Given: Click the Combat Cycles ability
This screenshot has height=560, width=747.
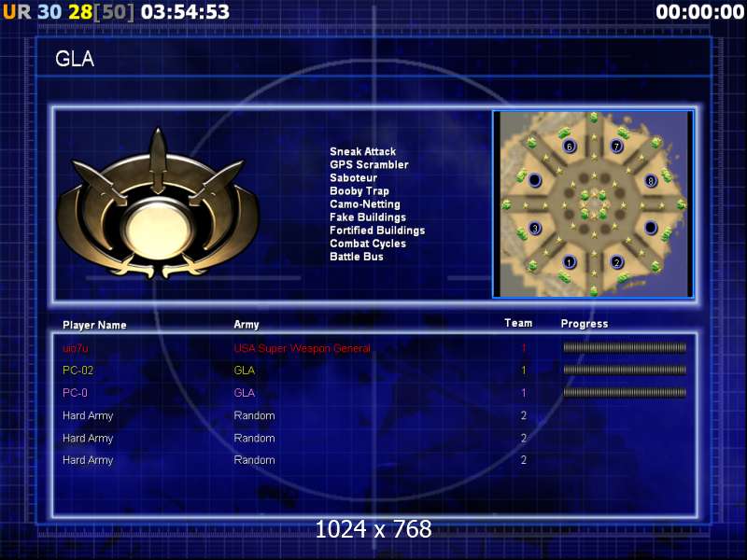Looking at the screenshot, I should (x=368, y=244).
